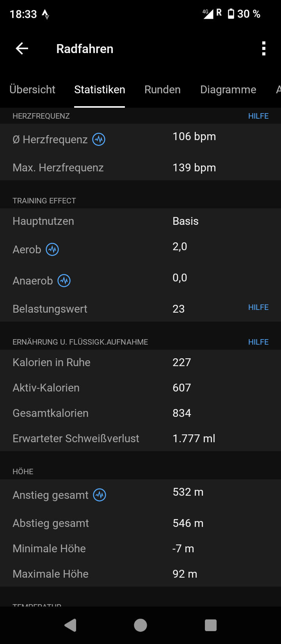Tap Firstbeat icon beside Aerob
Screen dimensions: 281x644
(x=52, y=249)
